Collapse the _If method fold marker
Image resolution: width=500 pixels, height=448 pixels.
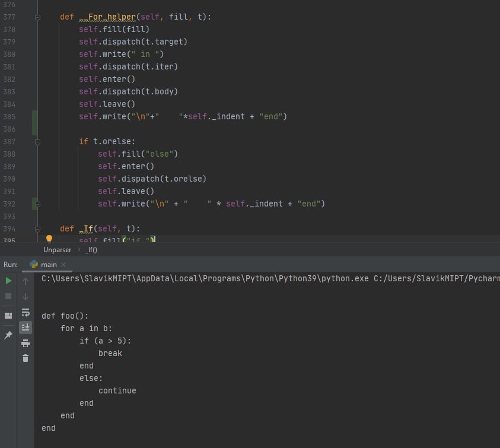[37, 229]
